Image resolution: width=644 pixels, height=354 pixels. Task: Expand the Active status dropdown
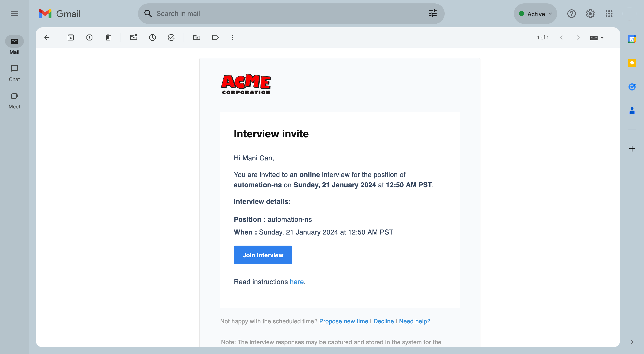click(x=535, y=14)
